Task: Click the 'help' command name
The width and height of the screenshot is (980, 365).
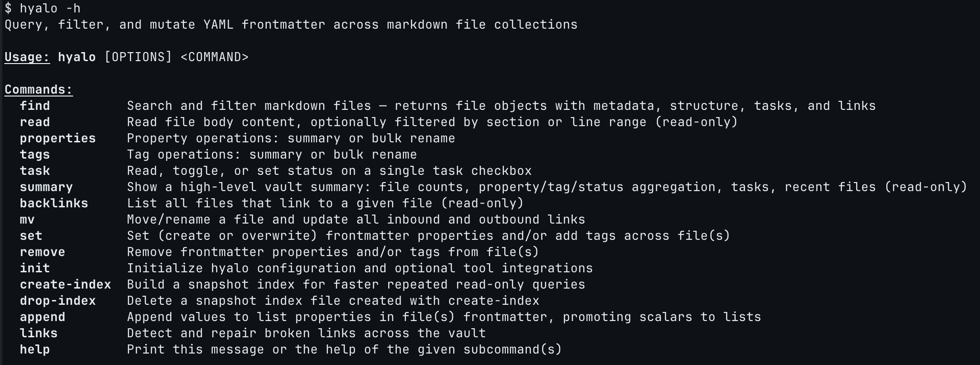Action: click(35, 350)
